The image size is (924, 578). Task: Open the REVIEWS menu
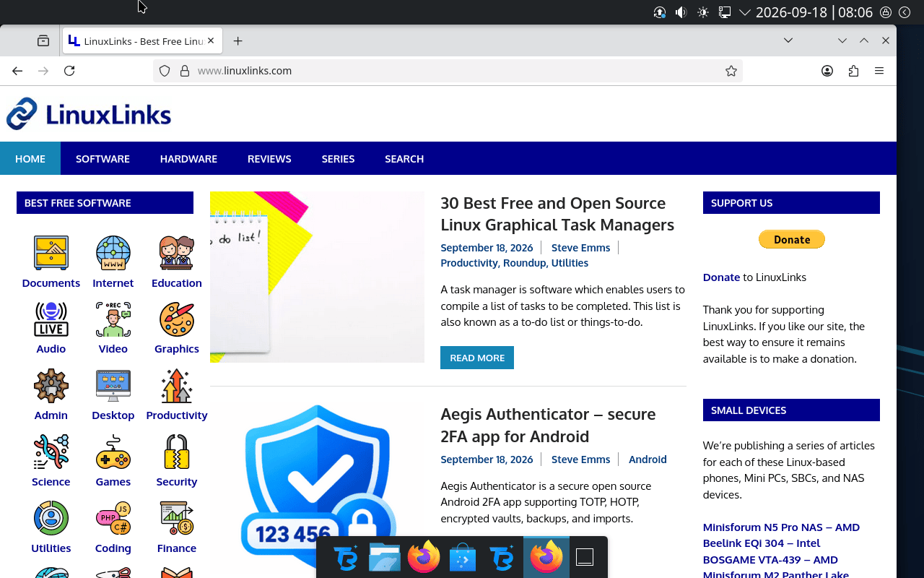point(269,158)
